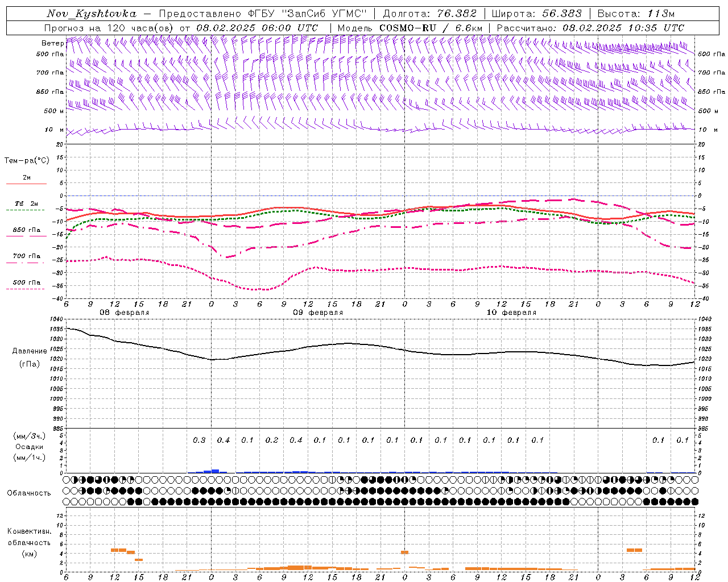This screenshot has width=728, height=582.
Task: Click the '10 м' wind level label on the left axis
Action: [54, 130]
